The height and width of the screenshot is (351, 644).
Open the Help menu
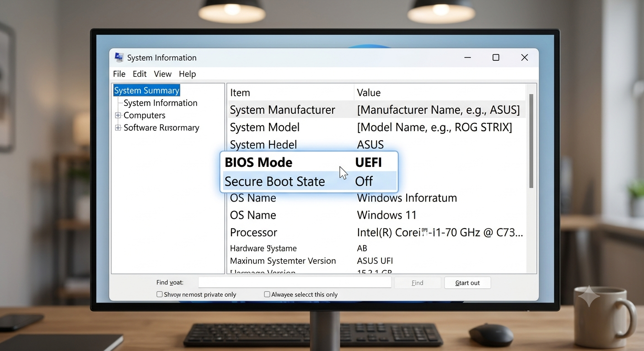click(x=187, y=74)
